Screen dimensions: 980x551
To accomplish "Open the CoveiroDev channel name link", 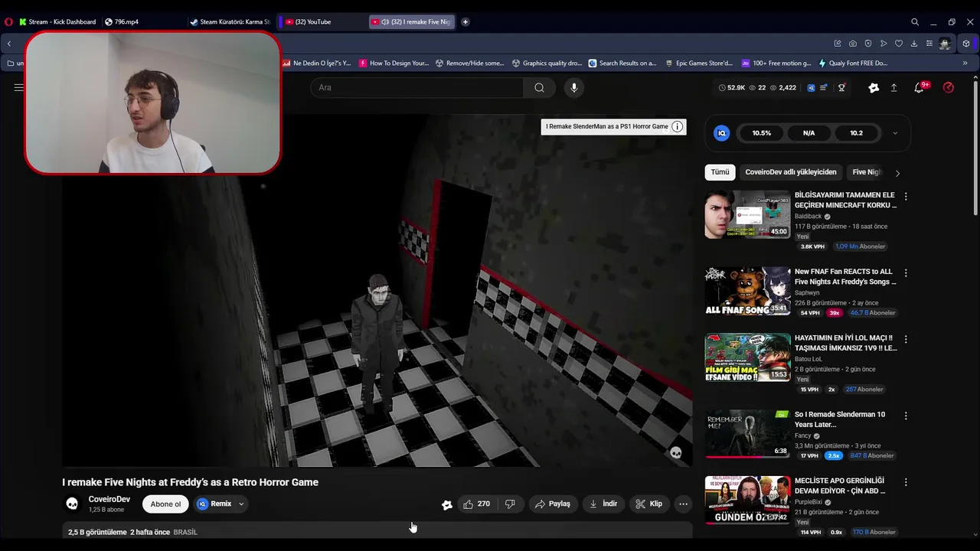I will point(109,499).
